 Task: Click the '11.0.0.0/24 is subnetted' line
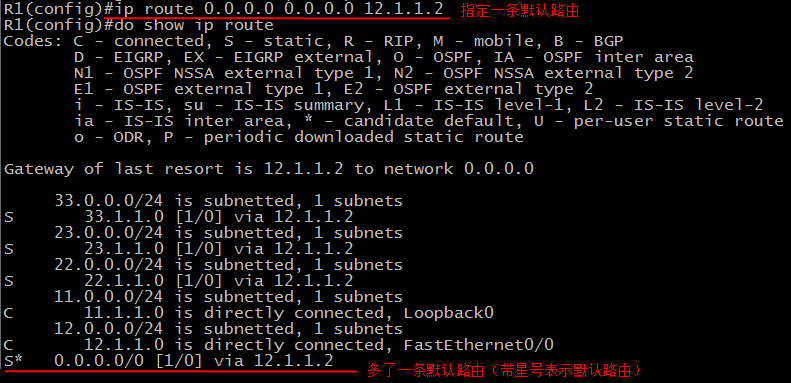coord(228,297)
